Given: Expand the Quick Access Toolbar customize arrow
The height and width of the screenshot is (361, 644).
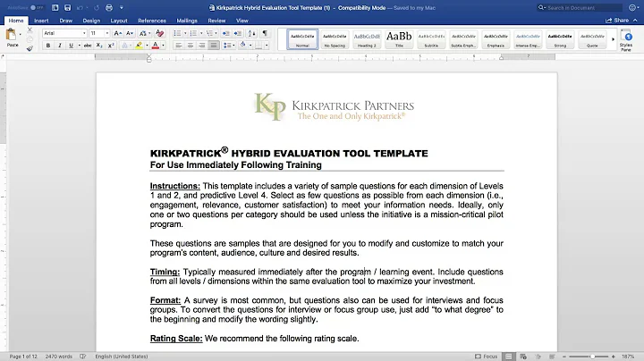Looking at the screenshot, I should pyautogui.click(x=121, y=8).
